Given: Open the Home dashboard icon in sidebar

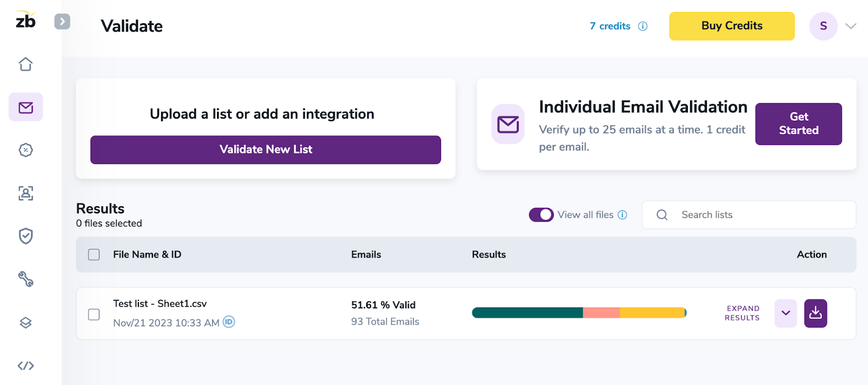Looking at the screenshot, I should click(25, 64).
